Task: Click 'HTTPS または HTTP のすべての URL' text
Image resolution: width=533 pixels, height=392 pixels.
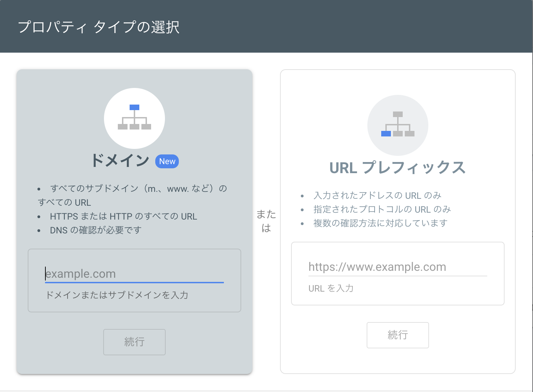Action: coord(123,216)
